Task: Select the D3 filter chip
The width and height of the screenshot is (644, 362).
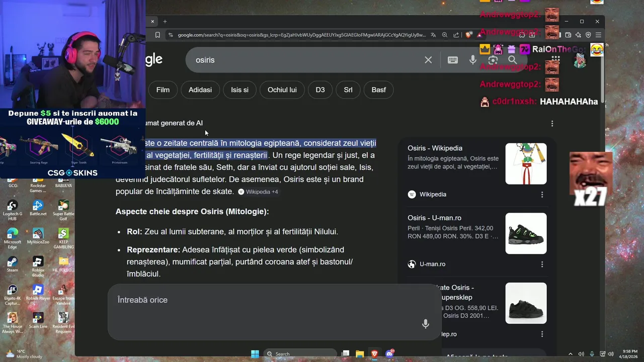Action: [320, 89]
